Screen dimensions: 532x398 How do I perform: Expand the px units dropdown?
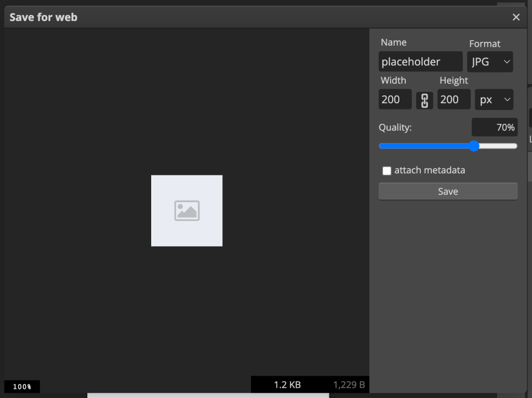click(494, 100)
